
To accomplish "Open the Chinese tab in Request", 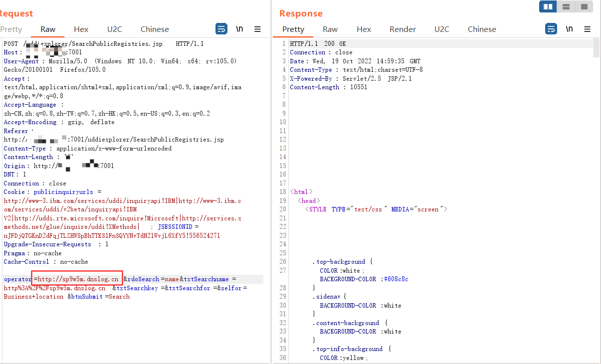I will 155,29.
